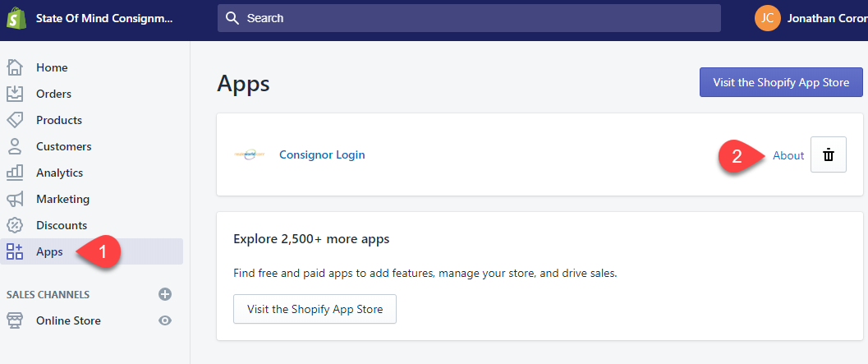Delete Consignor Login app with trash icon

pyautogui.click(x=828, y=154)
